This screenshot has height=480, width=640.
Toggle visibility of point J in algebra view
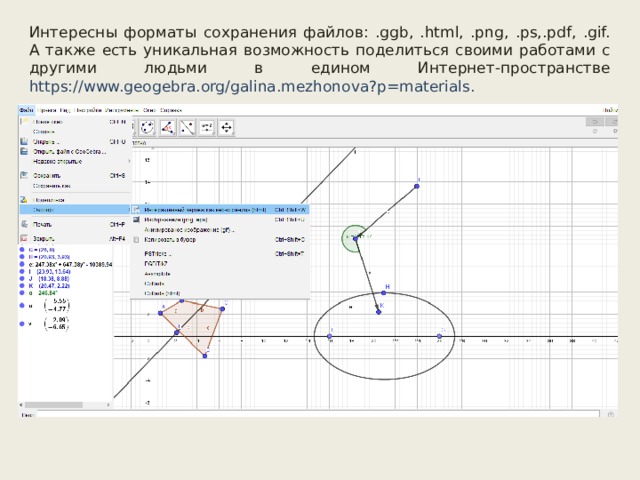(x=22, y=279)
